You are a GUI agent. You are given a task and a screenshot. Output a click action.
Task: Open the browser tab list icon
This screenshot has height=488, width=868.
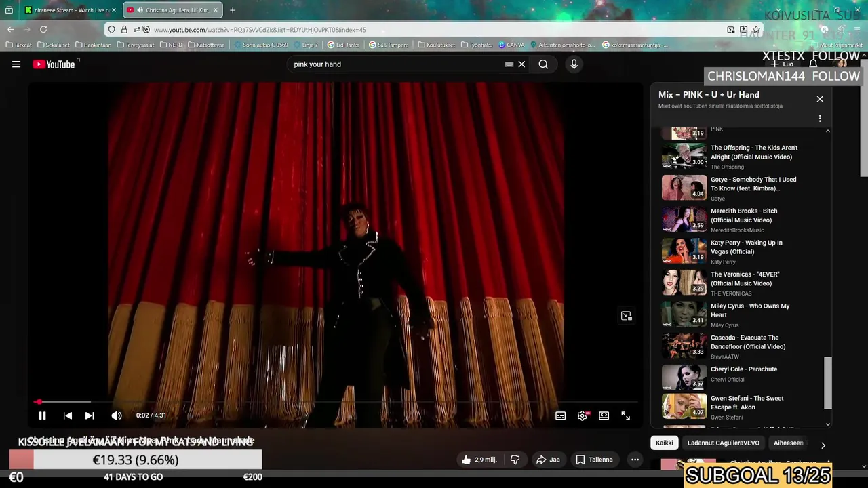(9, 10)
